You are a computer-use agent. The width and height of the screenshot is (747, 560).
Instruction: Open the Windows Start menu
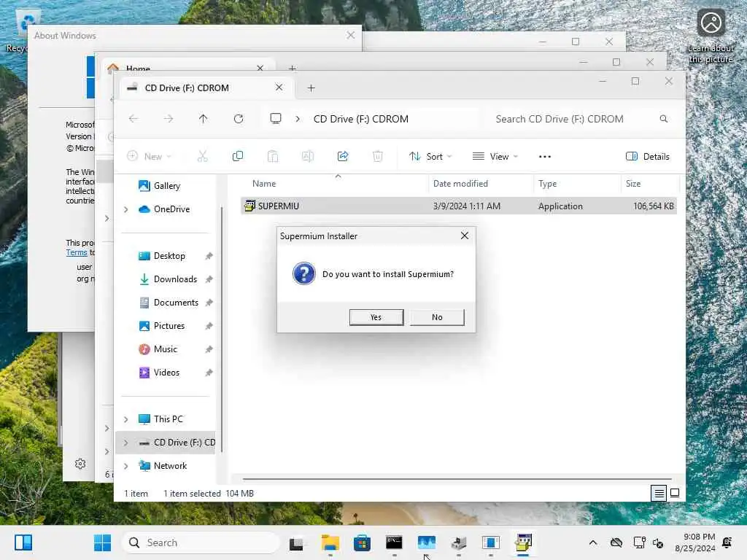(102, 542)
